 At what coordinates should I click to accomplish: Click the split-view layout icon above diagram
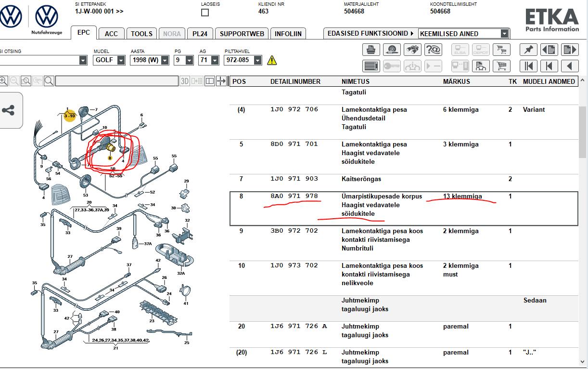click(x=209, y=81)
